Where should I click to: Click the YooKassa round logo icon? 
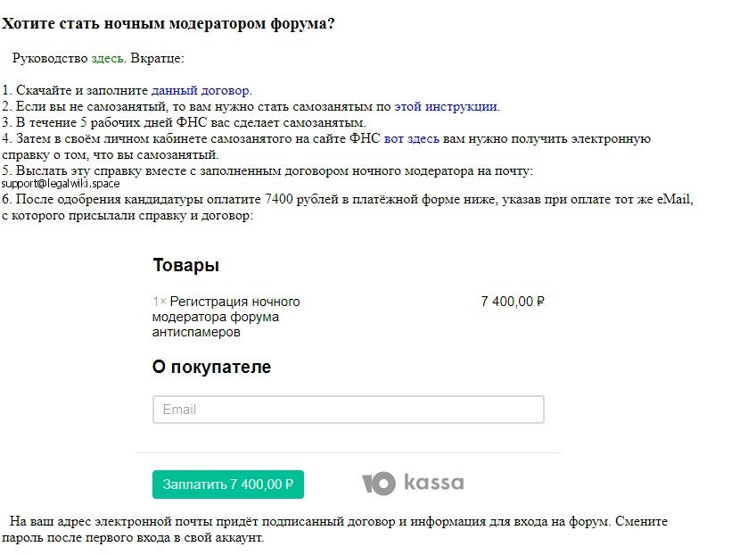click(378, 484)
